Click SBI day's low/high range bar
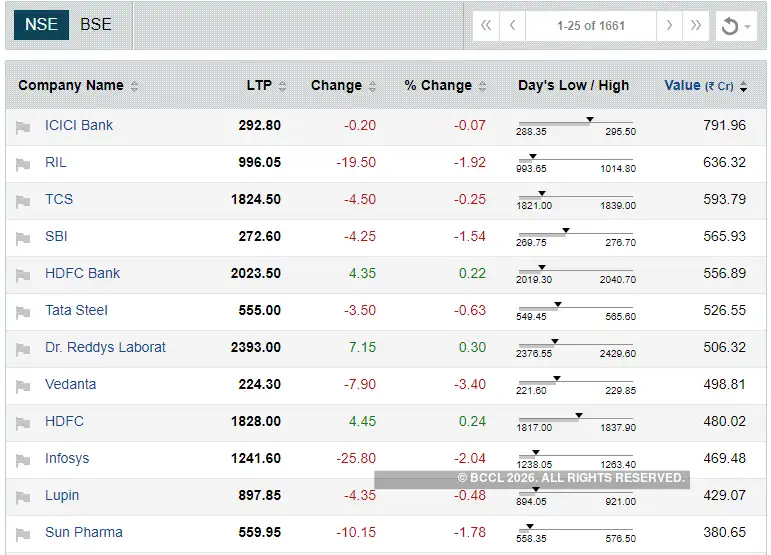Image resolution: width=771 pixels, height=555 pixels. (x=576, y=234)
